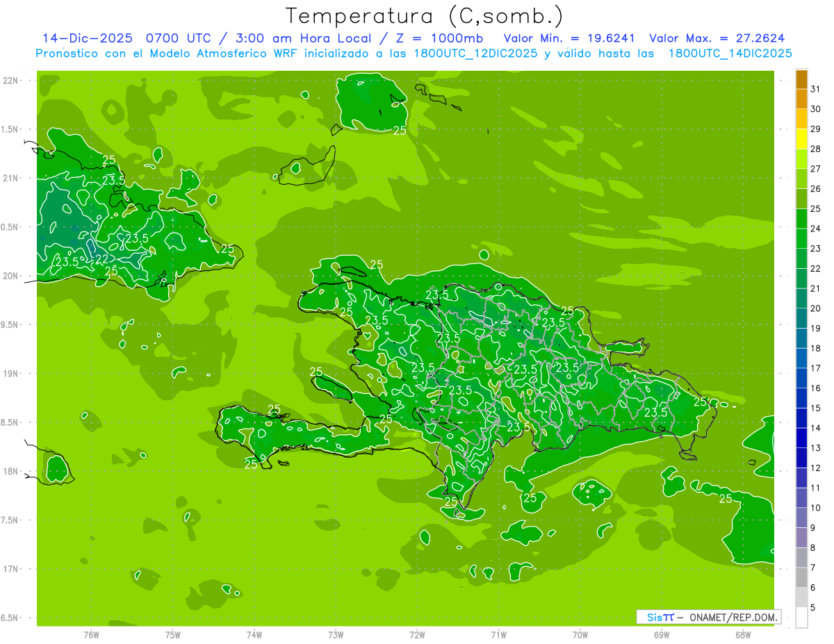Click the "18N" latitude label
Viewport: 834px width, 644px height.
tap(12, 472)
